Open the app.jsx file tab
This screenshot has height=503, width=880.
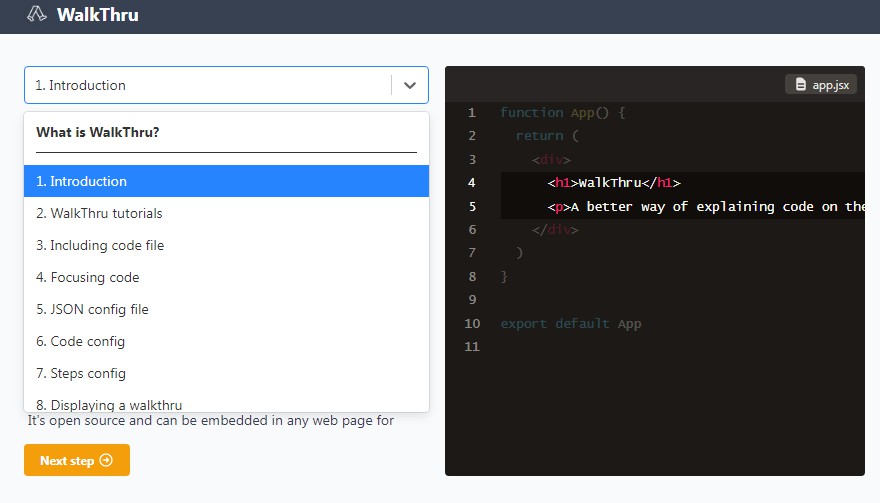821,85
